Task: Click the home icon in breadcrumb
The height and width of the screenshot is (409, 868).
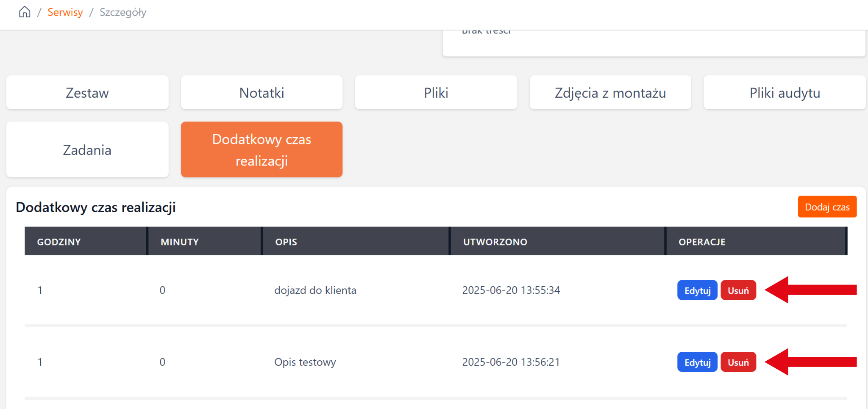Action: 25,12
